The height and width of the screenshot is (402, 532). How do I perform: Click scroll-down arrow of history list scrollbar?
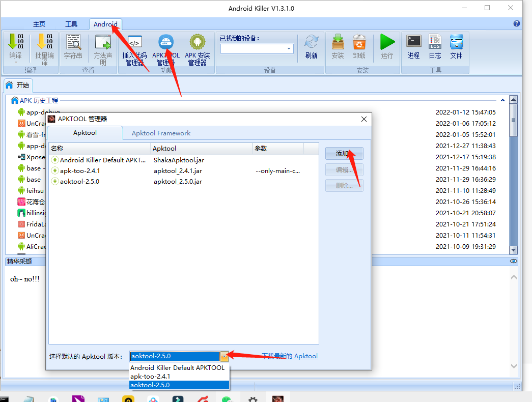(513, 250)
